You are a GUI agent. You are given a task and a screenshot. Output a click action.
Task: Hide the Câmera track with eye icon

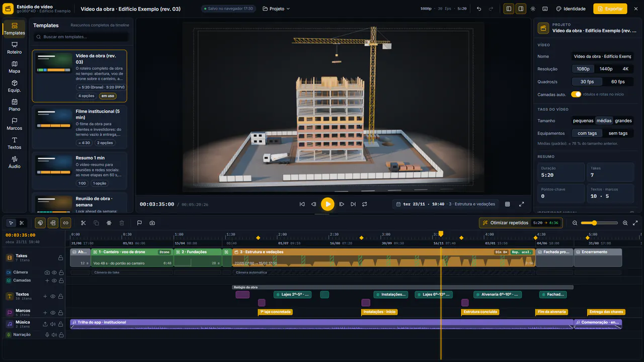(x=54, y=273)
